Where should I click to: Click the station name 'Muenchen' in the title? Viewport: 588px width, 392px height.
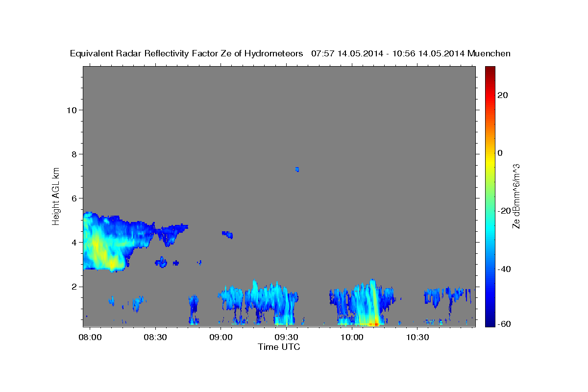pyautogui.click(x=489, y=54)
